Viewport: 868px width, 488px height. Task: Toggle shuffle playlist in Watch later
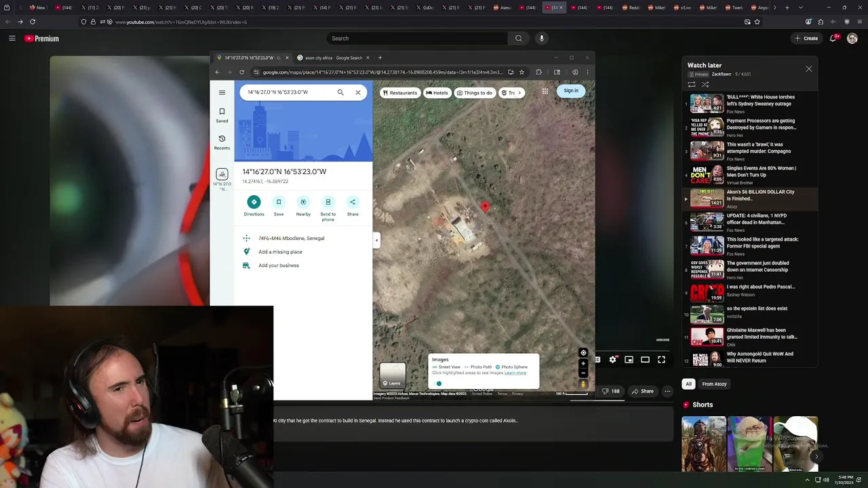coord(705,85)
